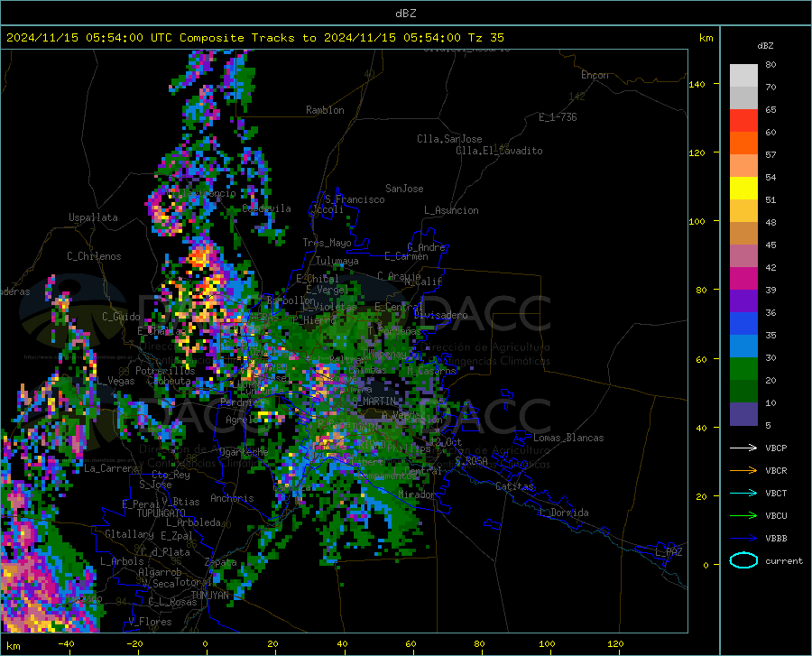Image resolution: width=812 pixels, height=656 pixels.
Task: Click the 'L_Vegas' map label
Action: [x=115, y=381]
